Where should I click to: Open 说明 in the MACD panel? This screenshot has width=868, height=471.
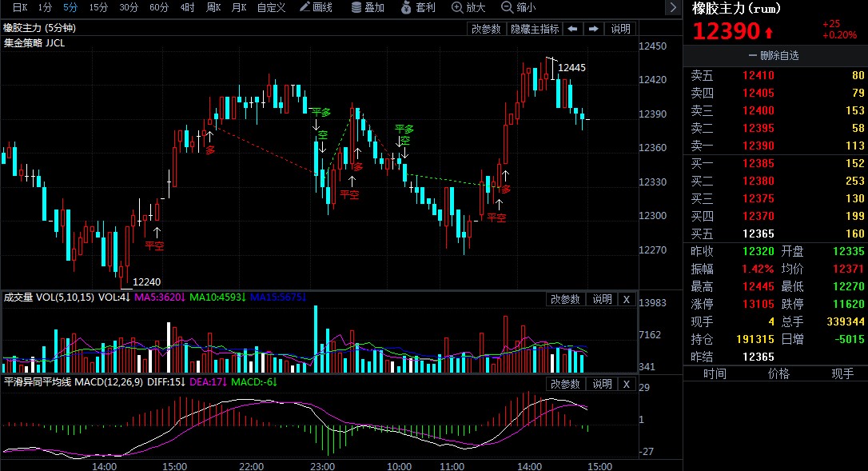pyautogui.click(x=602, y=384)
